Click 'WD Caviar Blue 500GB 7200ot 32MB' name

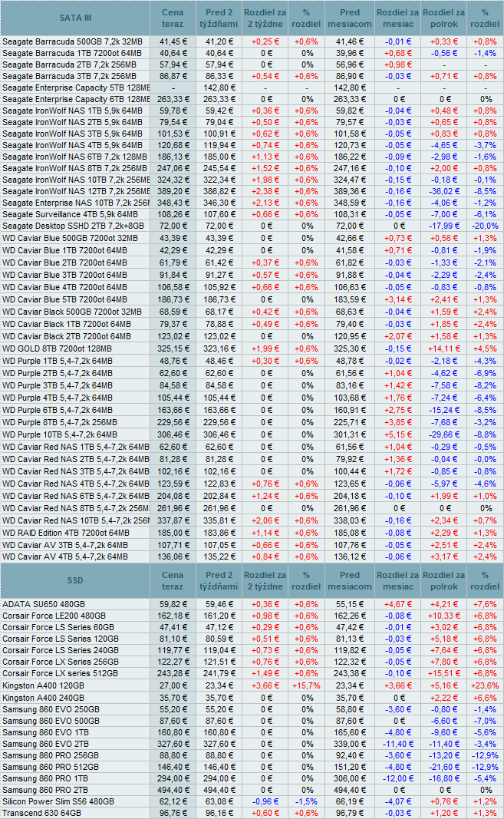click(70, 238)
